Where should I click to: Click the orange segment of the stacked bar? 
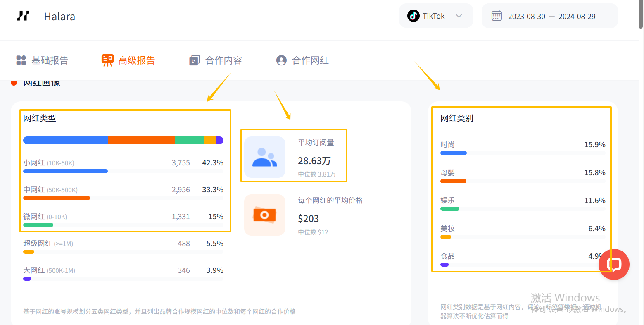tap(141, 140)
